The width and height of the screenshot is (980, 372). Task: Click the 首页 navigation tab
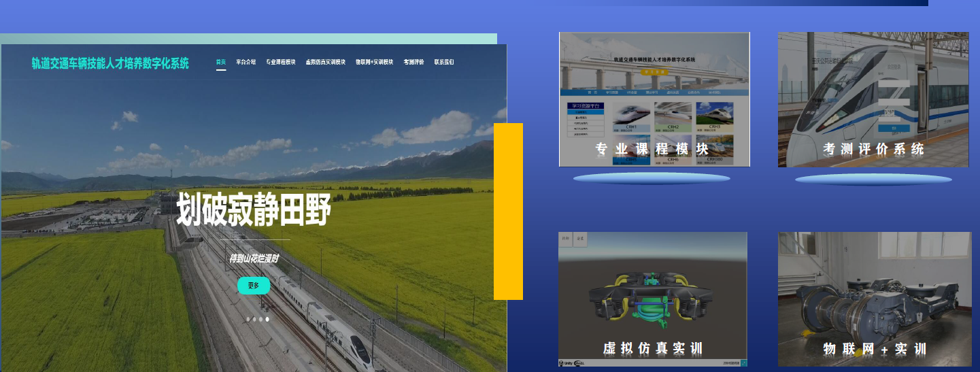[x=221, y=62]
